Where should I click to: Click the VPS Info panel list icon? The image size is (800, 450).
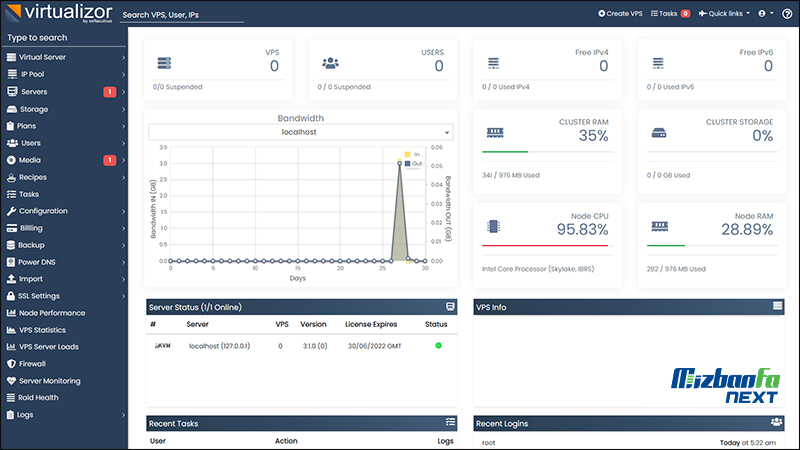[777, 306]
